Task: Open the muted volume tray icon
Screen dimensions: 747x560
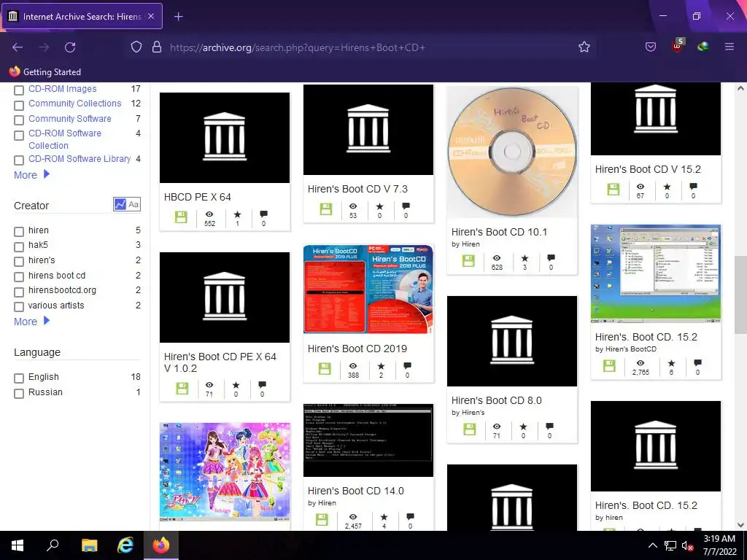Action: click(687, 545)
